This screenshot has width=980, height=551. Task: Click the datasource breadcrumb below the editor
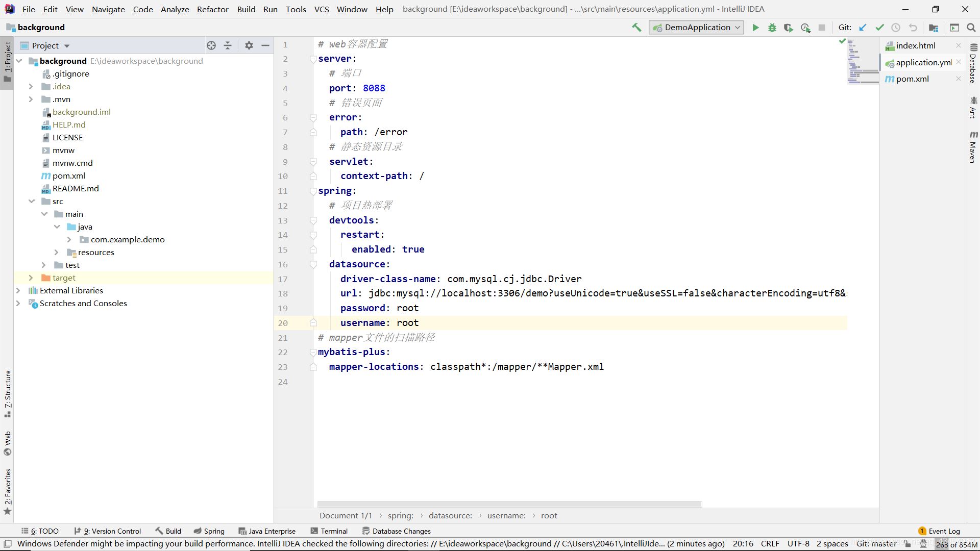[449, 515]
